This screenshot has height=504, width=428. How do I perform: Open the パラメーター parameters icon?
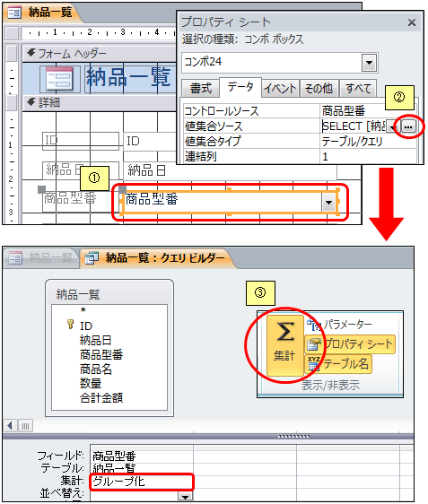point(314,326)
